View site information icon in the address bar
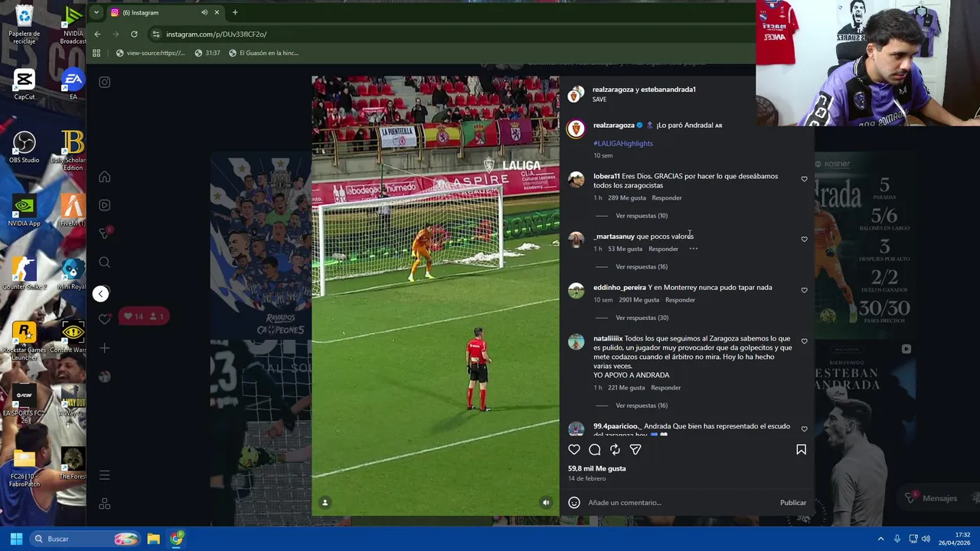The image size is (980, 551). tap(156, 34)
